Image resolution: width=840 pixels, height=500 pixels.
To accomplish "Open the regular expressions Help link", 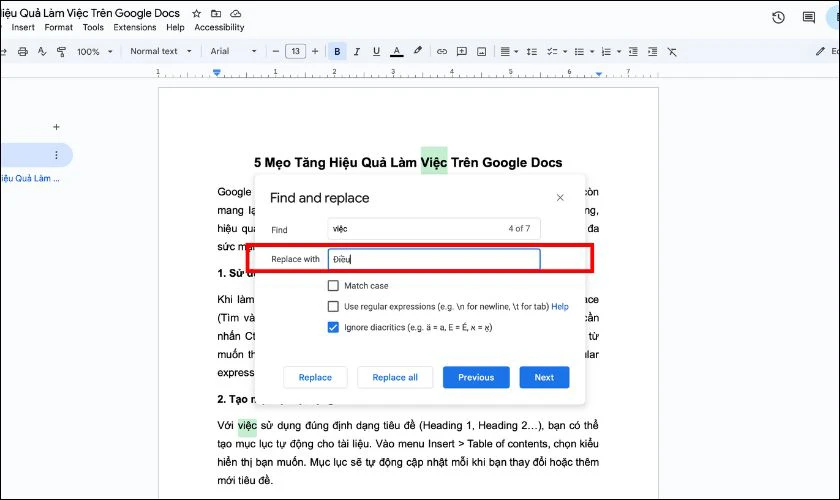I will click(560, 307).
